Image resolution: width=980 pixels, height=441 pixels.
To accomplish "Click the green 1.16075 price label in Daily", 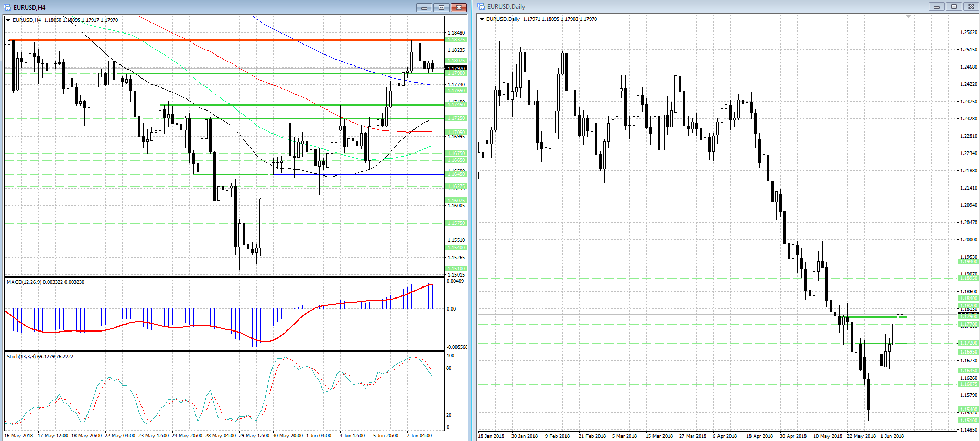I will click(968, 384).
